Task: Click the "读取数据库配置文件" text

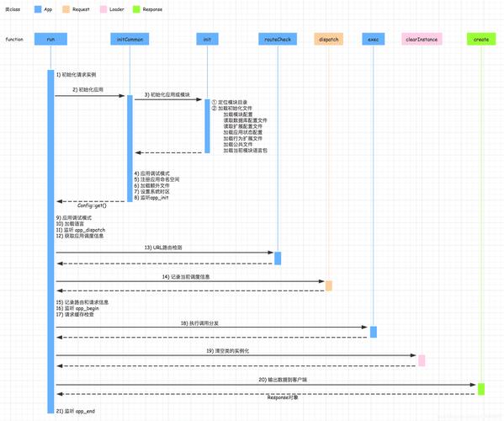Action: tap(245, 120)
